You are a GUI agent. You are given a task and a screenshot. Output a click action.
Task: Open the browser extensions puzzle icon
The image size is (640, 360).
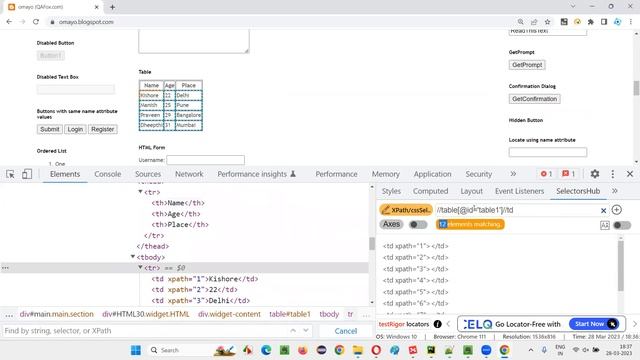click(x=591, y=22)
